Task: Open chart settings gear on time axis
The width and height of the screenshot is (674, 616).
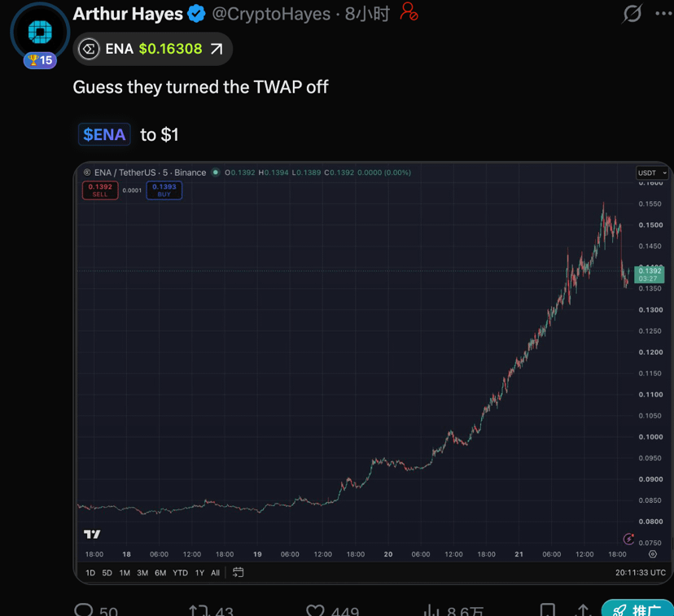Action: [x=653, y=554]
